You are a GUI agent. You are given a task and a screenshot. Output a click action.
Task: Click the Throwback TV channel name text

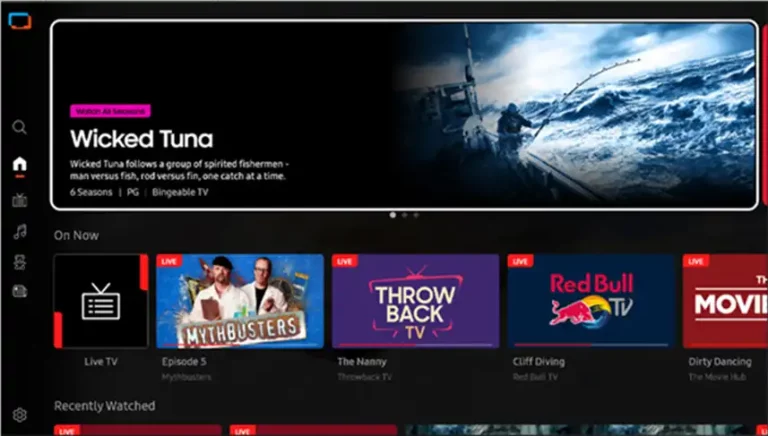pos(365,377)
